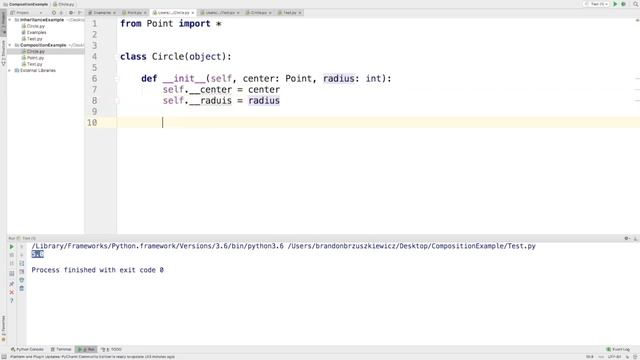The image size is (640, 360).
Task: Click the red X close icon in Run panel
Action: (x=11, y=292)
